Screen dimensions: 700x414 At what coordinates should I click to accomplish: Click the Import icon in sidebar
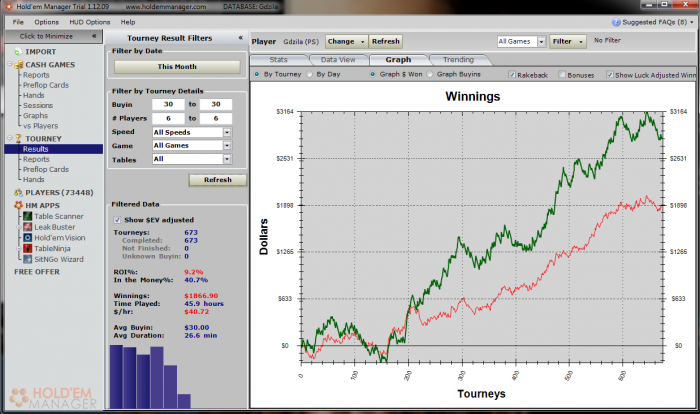[18, 52]
